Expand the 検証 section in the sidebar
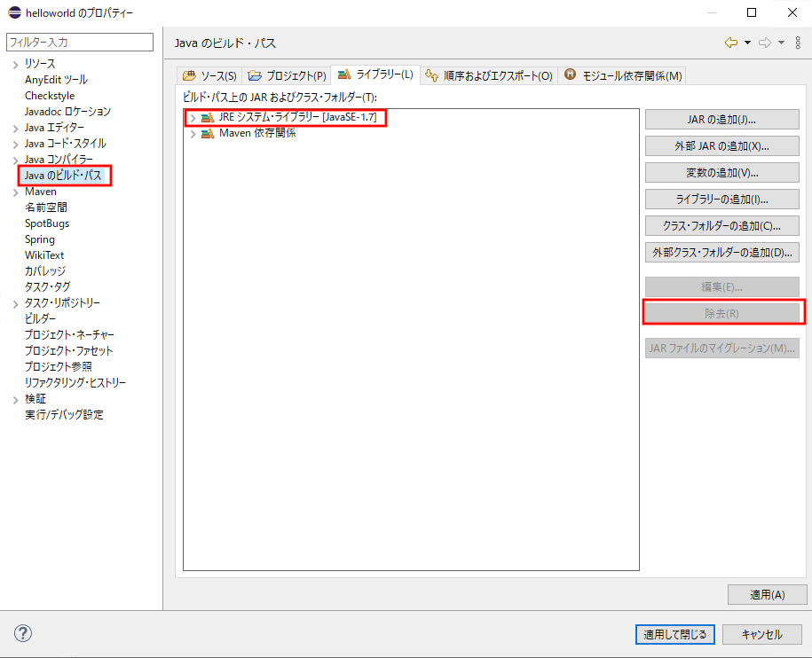This screenshot has height=658, width=812. click(x=15, y=398)
